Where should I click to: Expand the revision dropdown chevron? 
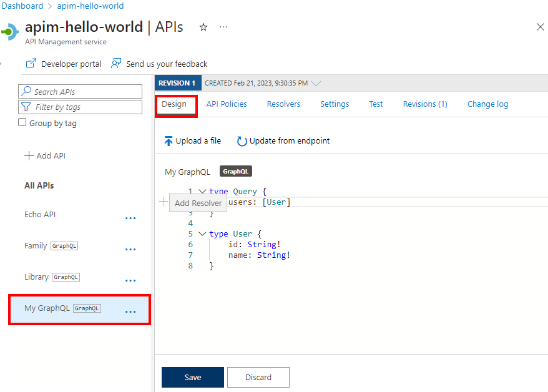click(316, 83)
